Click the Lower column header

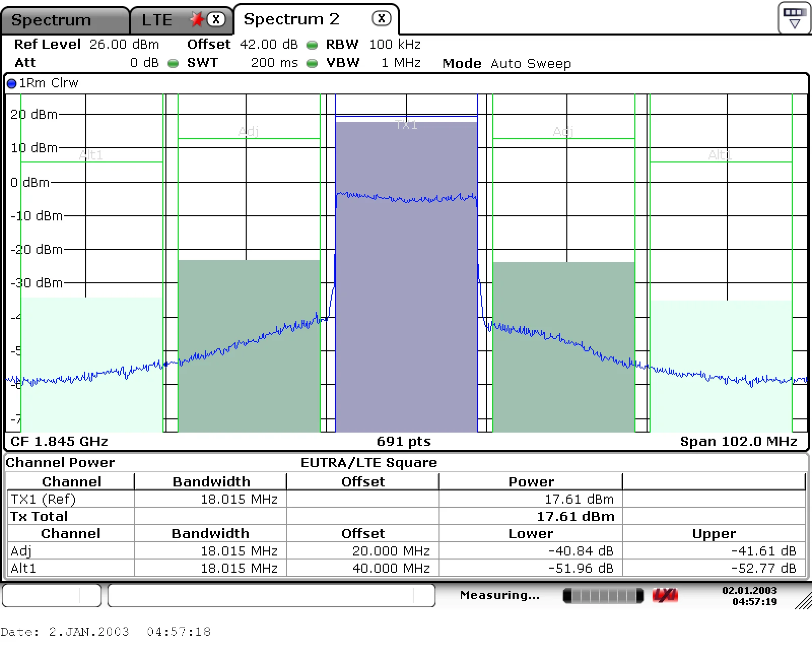[x=531, y=534]
